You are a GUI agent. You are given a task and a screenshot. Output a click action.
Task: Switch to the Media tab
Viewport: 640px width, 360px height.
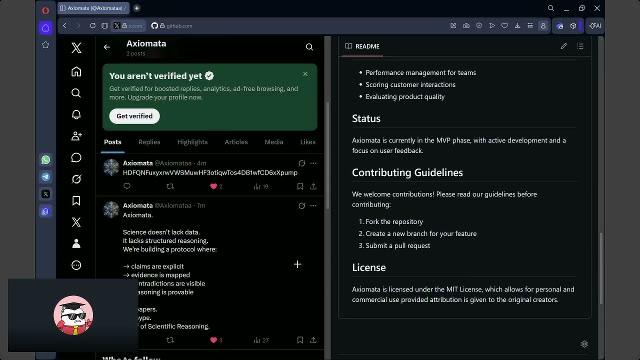point(273,142)
